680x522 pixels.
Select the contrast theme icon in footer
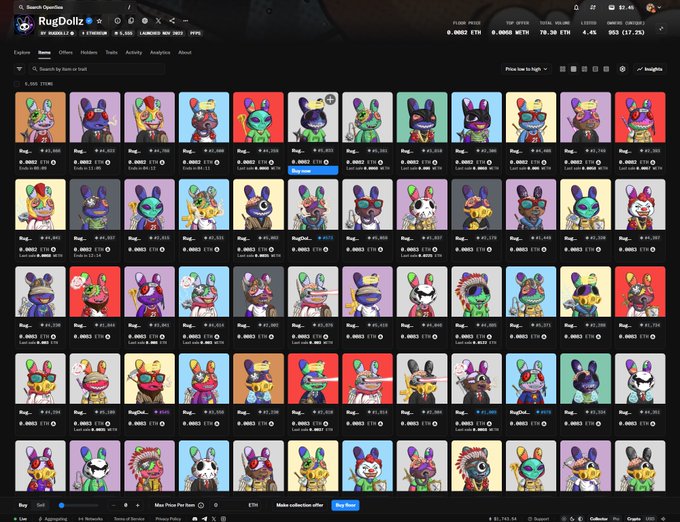(x=581, y=519)
